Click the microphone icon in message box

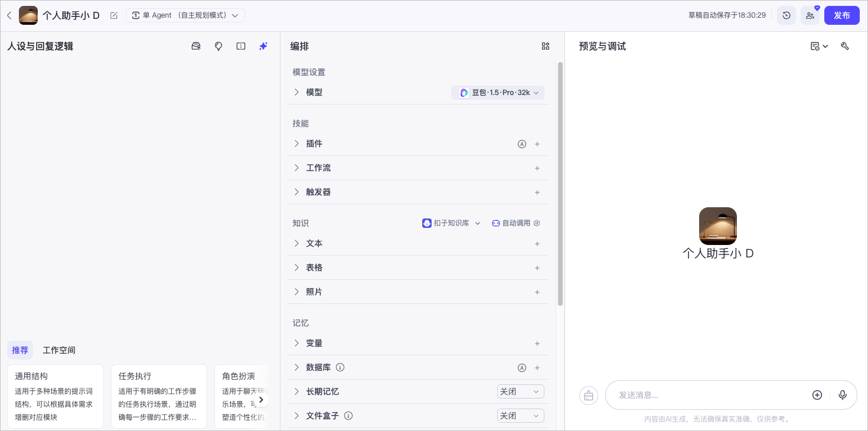843,395
